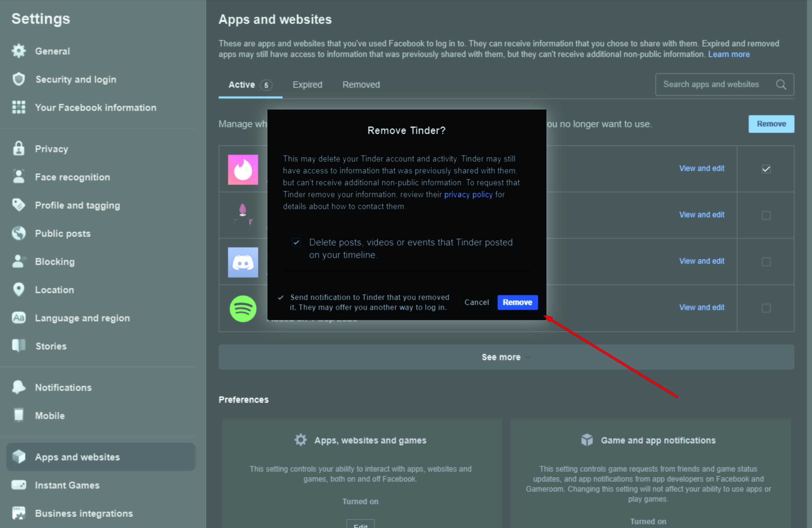Viewport: 812px width, 528px height.
Task: Click the search magnifier icon
Action: point(781,84)
